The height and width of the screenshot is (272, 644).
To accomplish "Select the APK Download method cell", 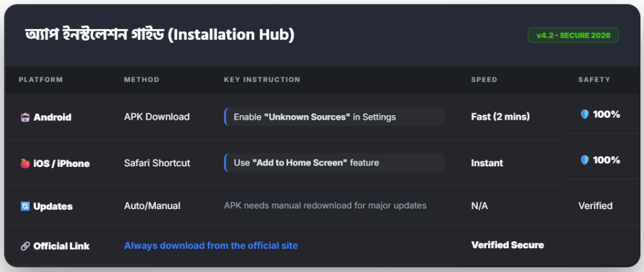I will [157, 116].
